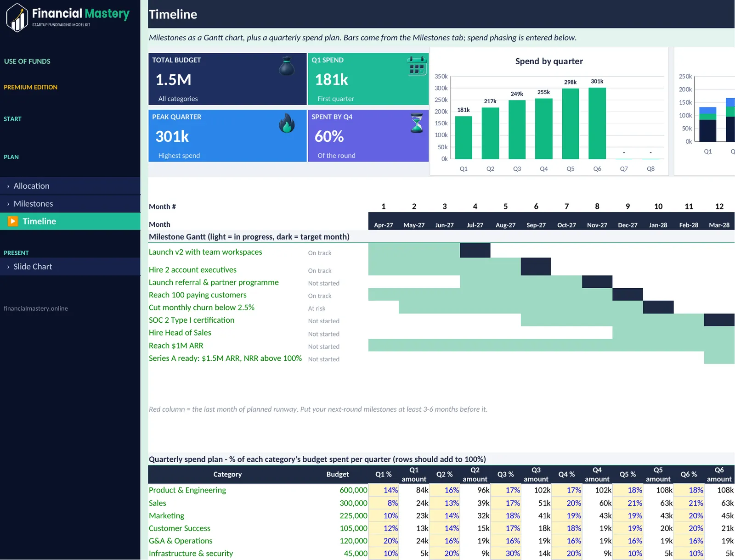This screenshot has width=735, height=560.
Task: Click the 1.5M total budget value
Action: point(173,79)
